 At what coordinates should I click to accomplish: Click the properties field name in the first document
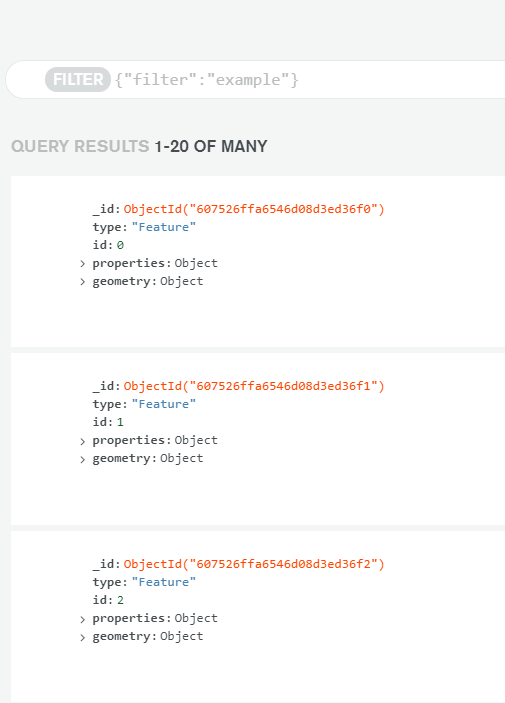point(129,263)
